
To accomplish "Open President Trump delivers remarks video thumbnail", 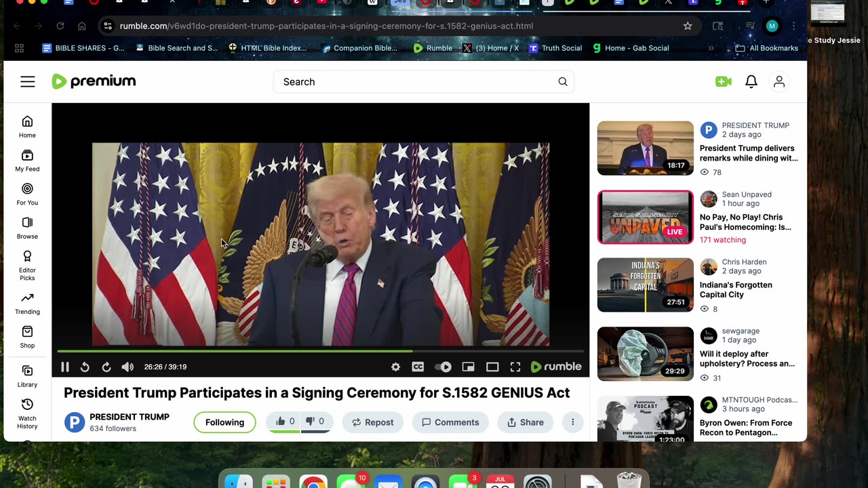I will [x=646, y=148].
